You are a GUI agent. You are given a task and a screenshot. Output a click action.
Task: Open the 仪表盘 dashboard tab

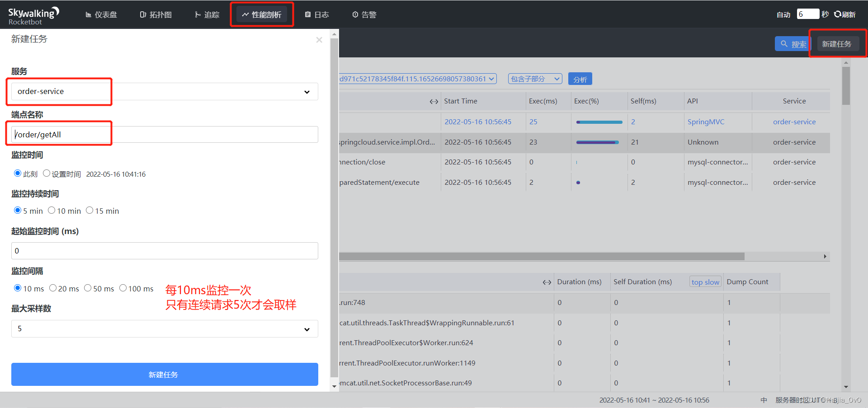click(101, 15)
